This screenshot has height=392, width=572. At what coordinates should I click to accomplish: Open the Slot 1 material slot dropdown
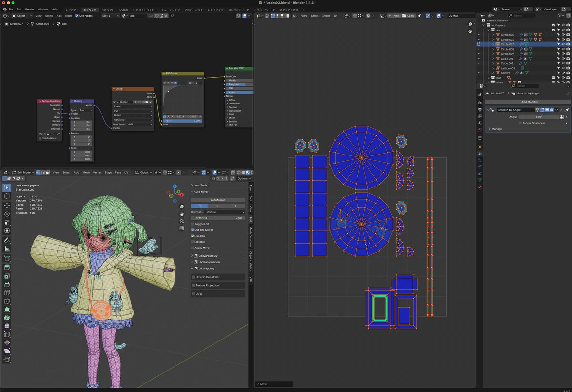point(110,16)
